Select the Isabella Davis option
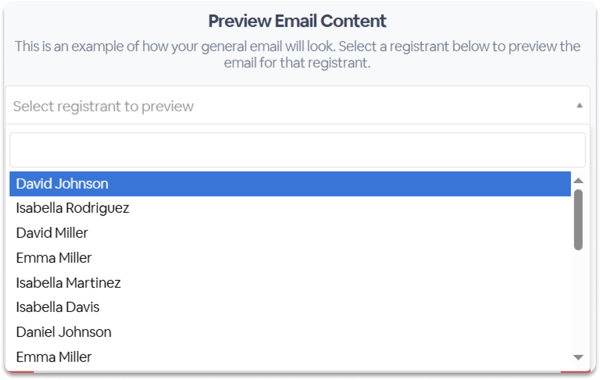 point(290,307)
